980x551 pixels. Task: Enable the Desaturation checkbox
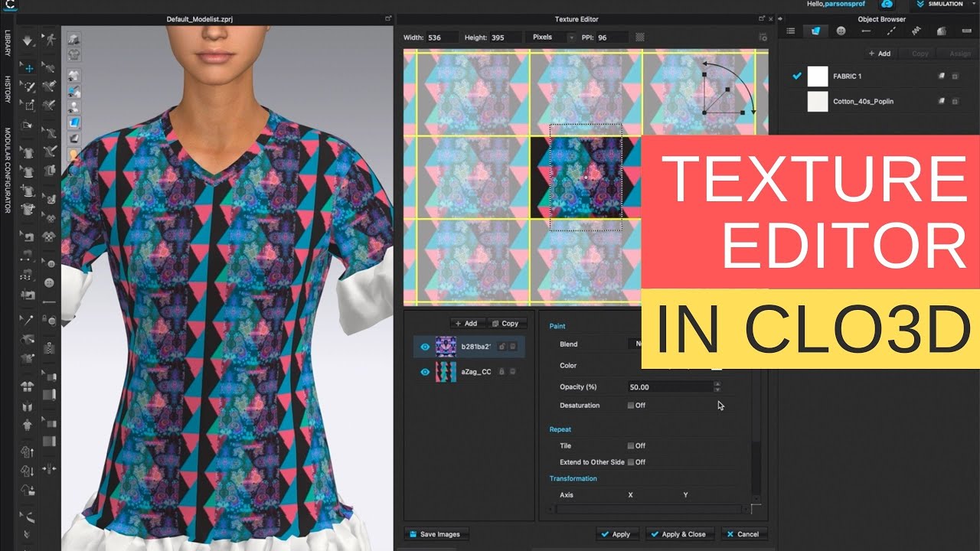(631, 406)
